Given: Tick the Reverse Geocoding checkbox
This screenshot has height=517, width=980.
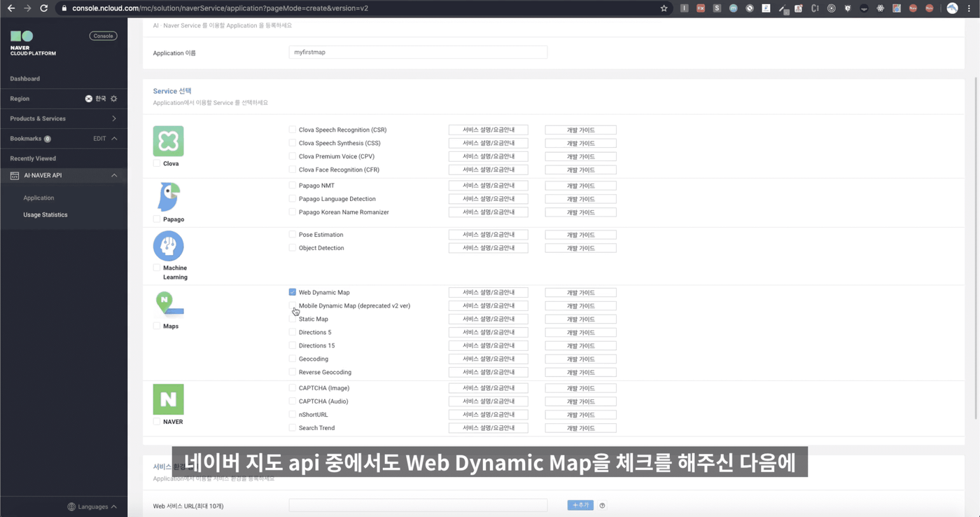Looking at the screenshot, I should point(293,372).
